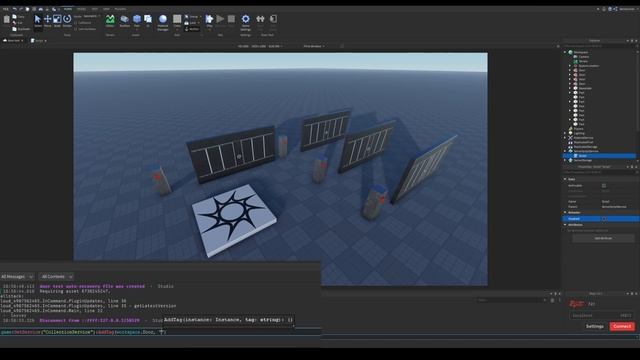Switch to the HOME ribbon tab

point(68,9)
